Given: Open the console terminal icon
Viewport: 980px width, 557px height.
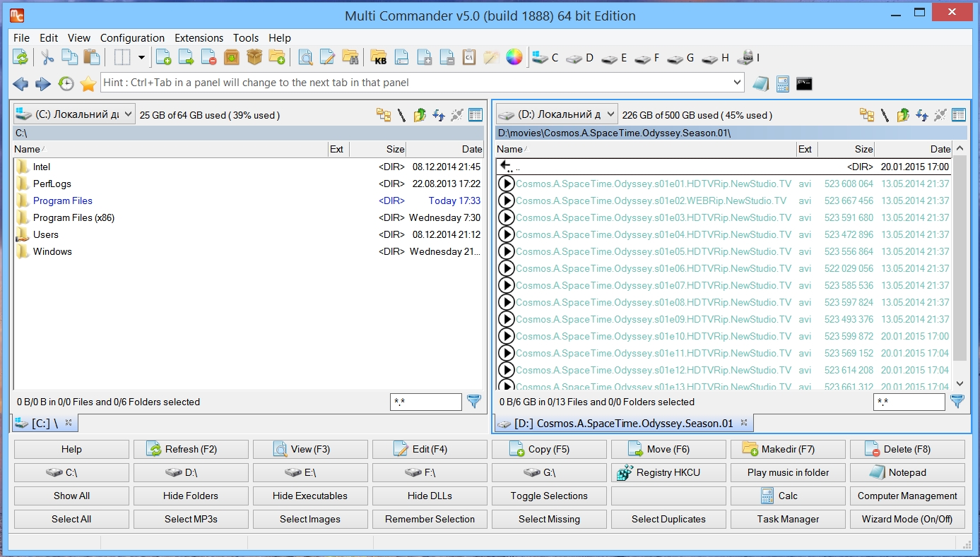Looking at the screenshot, I should pyautogui.click(x=804, y=84).
